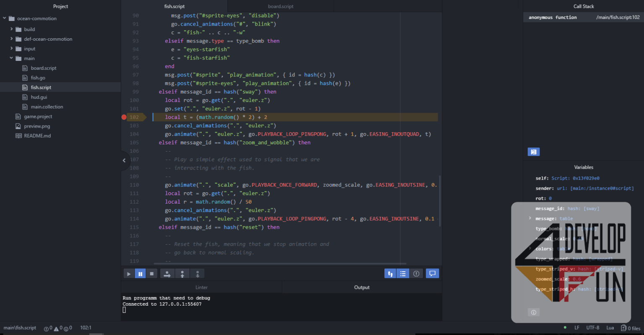This screenshot has height=335, width=644.
Task: Click the pause debugger button
Action: click(140, 274)
